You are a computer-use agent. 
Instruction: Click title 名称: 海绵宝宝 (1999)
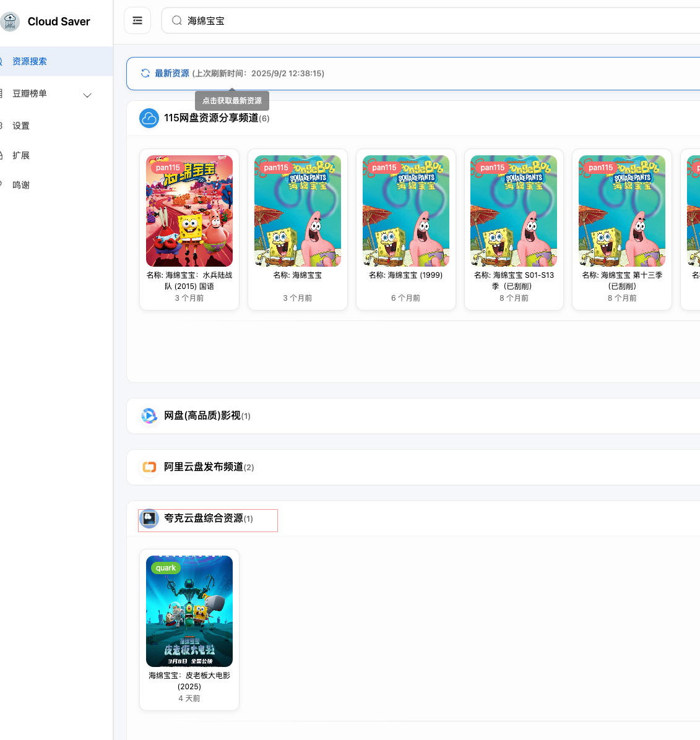406,275
